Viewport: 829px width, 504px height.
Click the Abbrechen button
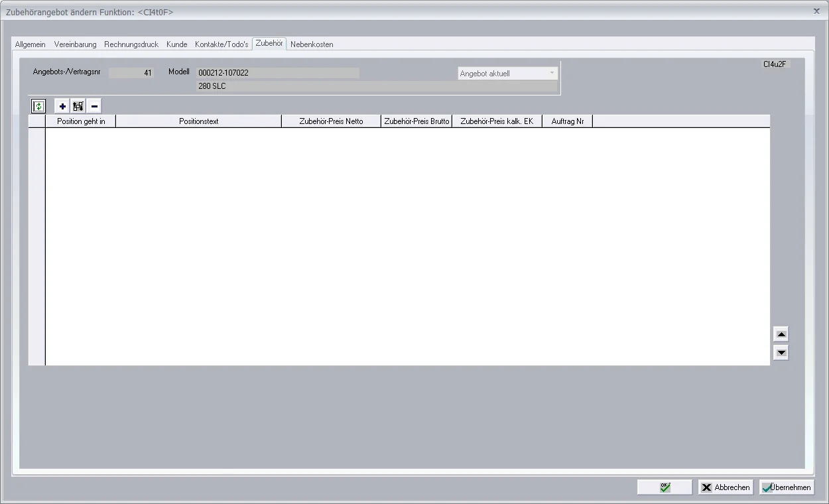click(726, 487)
